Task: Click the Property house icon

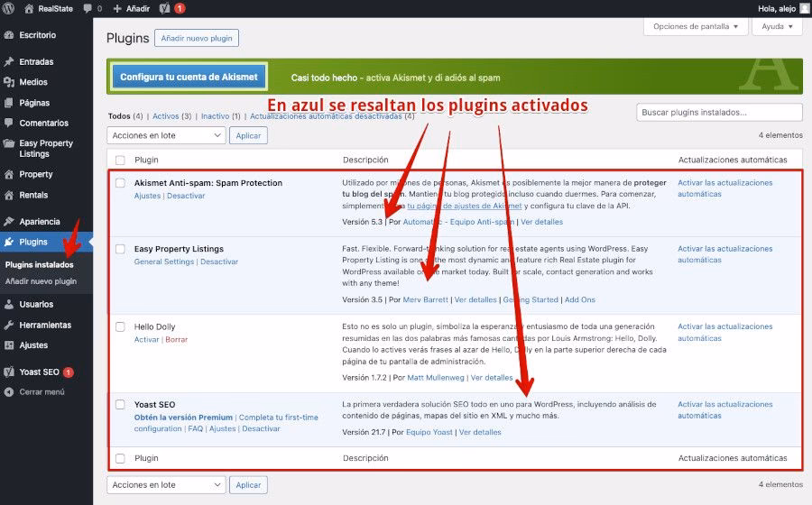Action: [x=9, y=174]
